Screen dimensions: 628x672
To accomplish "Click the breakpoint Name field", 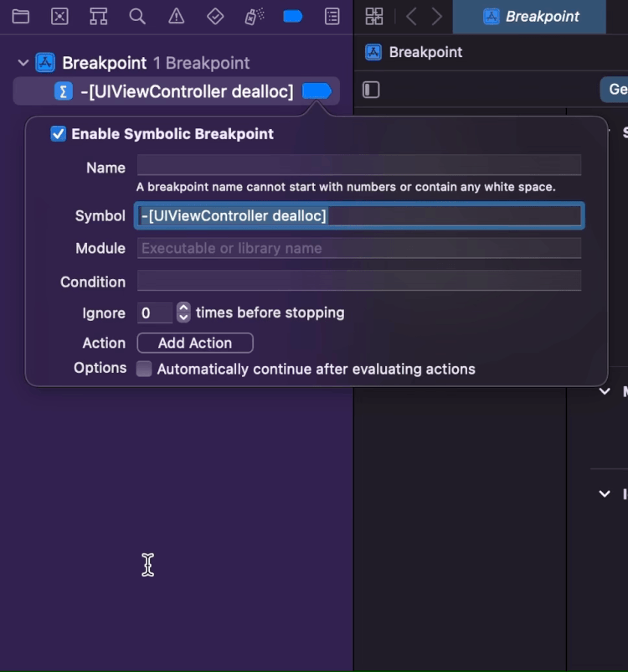I will [x=359, y=165].
